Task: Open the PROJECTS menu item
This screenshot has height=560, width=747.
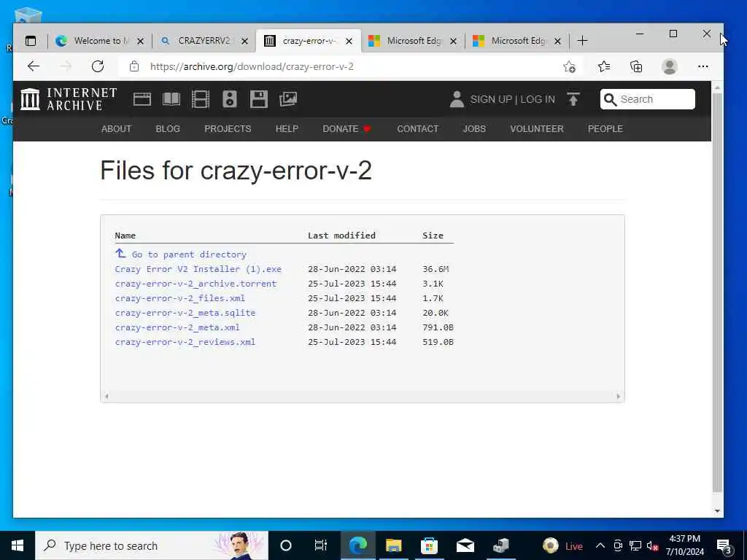Action: [x=228, y=128]
